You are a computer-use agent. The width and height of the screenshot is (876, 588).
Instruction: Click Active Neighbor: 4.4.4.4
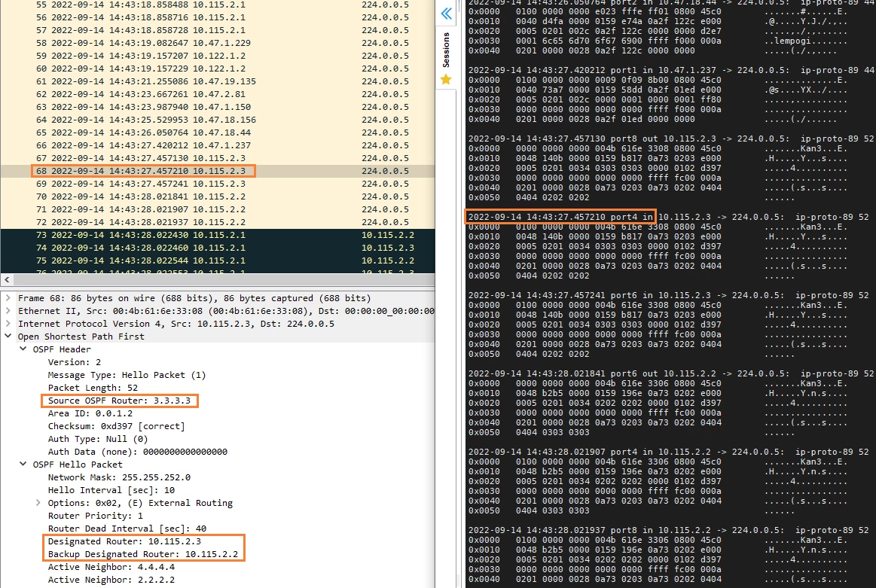pos(111,568)
